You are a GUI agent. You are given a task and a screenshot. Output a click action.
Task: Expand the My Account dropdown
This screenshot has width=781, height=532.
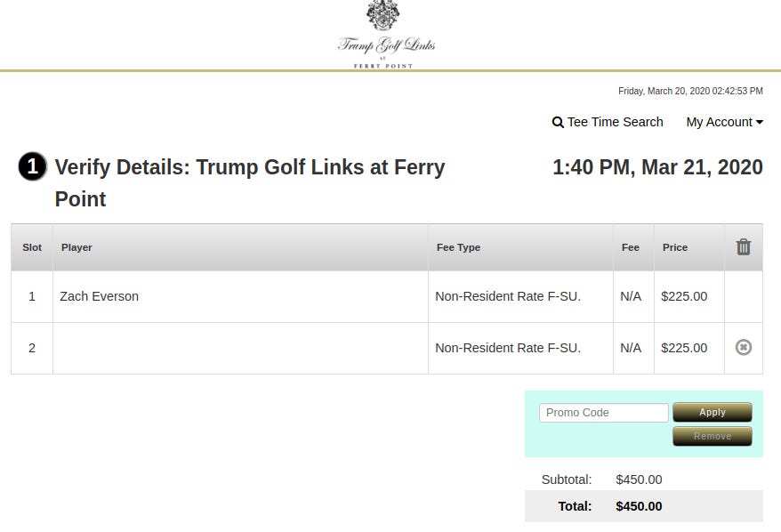[724, 122]
